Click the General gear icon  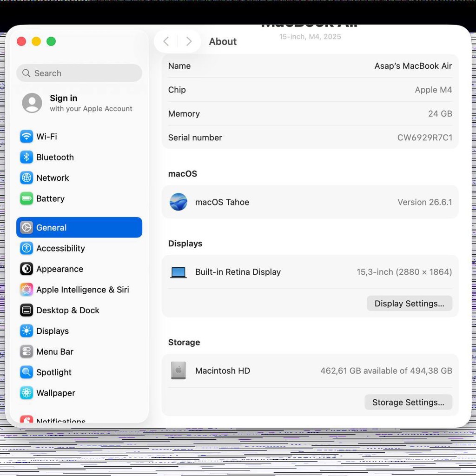click(26, 227)
